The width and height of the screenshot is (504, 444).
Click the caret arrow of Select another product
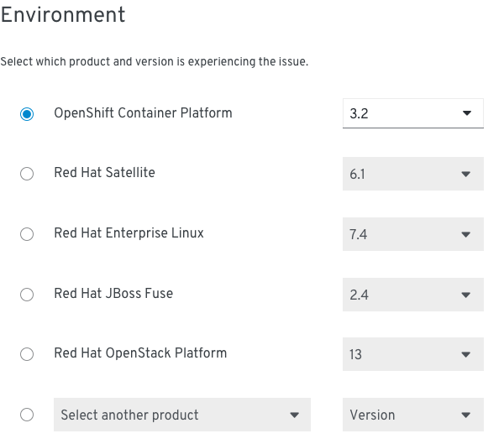click(x=295, y=415)
